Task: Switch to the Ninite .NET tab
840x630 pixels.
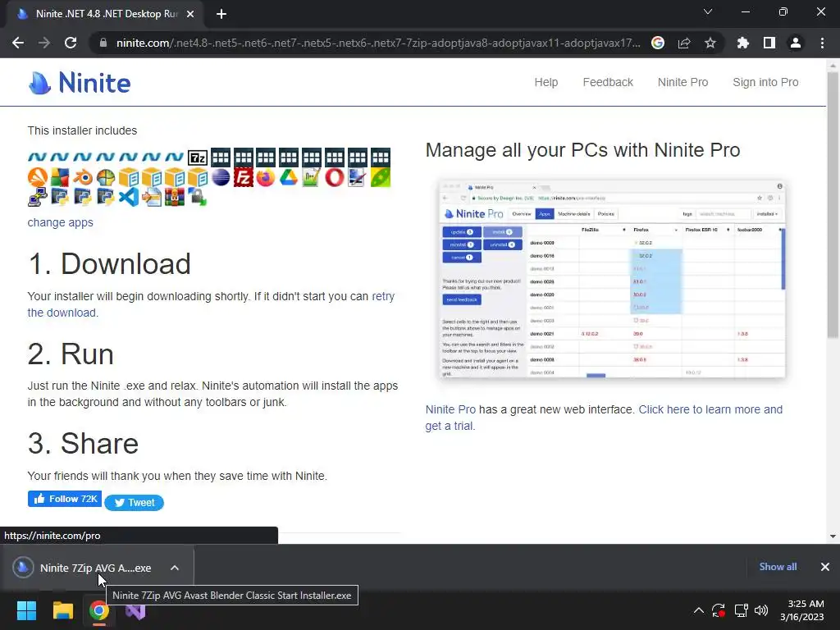Action: coord(106,14)
